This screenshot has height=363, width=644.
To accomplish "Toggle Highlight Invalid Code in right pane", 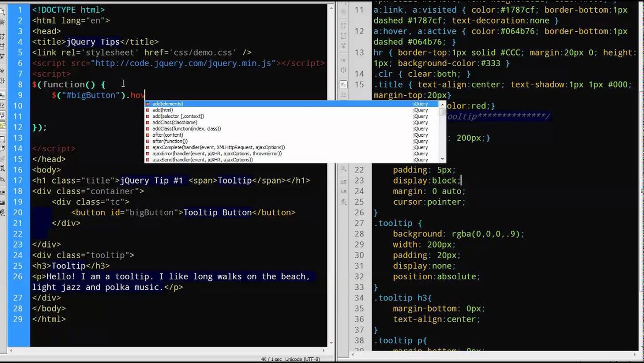I will (343, 94).
